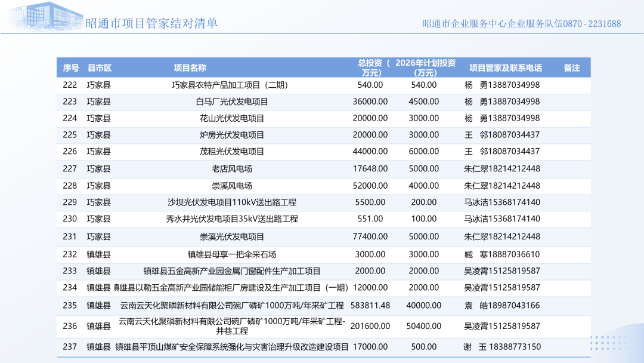Screen dimensions: 644x363
Task: Click row number 231
Action: (x=70, y=237)
